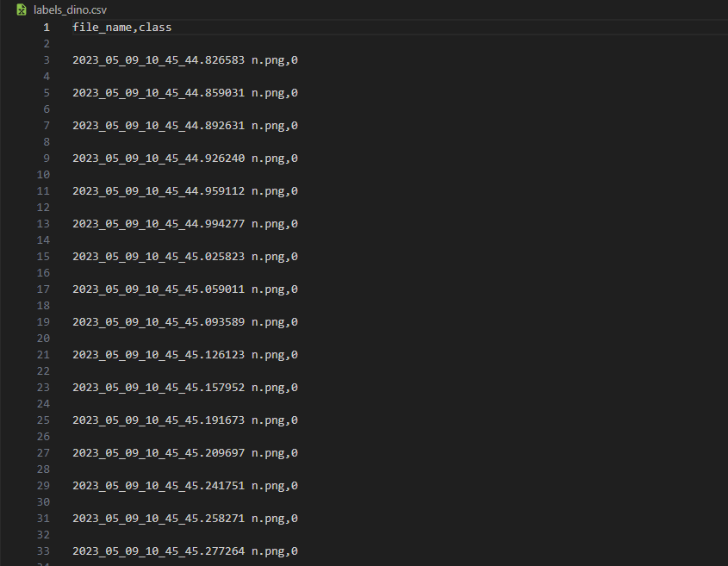Click line number 3 in gutter
728x566 pixels.
coord(47,60)
